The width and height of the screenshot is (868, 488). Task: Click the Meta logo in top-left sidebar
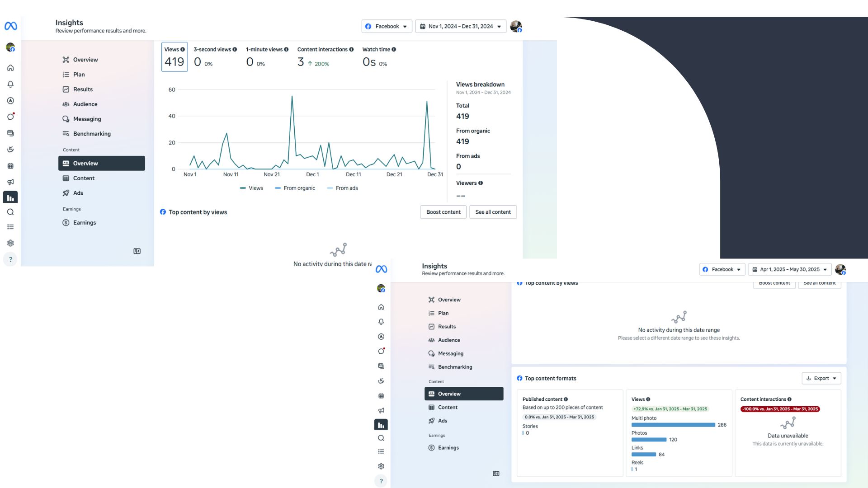point(11,26)
